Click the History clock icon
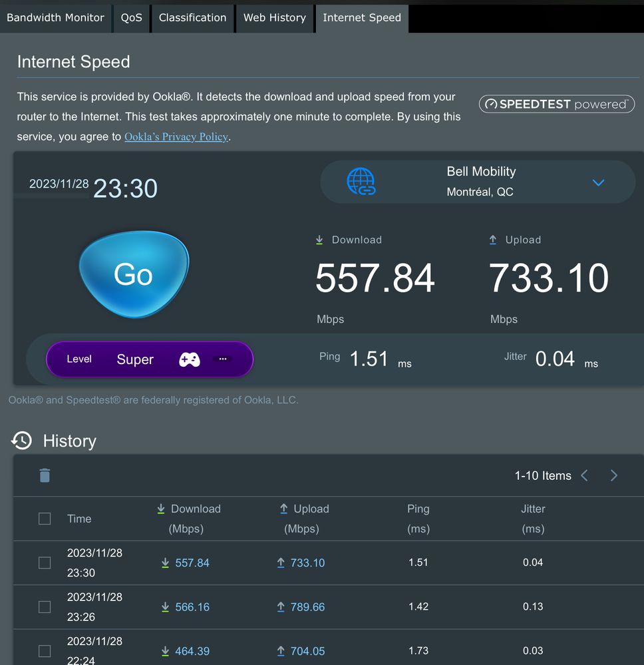The image size is (644, 665). pyautogui.click(x=22, y=441)
